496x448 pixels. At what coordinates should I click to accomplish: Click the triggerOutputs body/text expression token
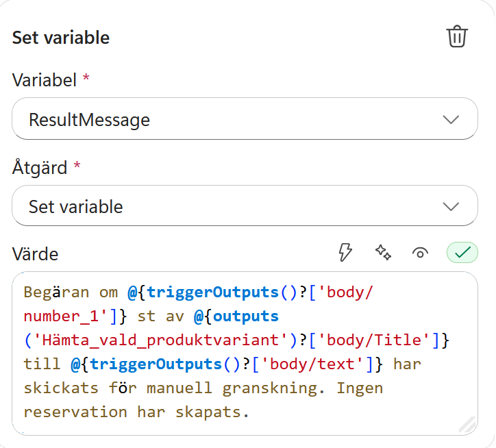click(x=227, y=364)
